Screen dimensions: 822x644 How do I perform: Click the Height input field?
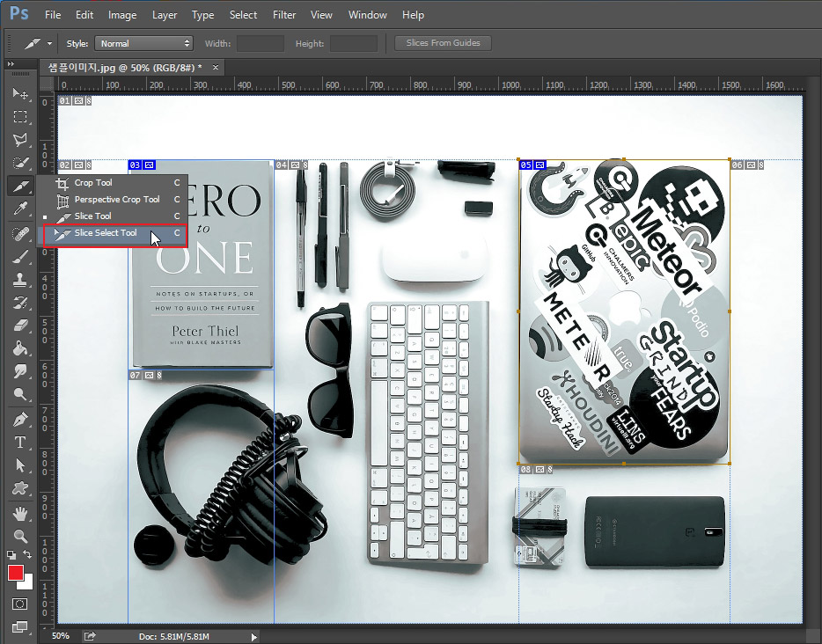(353, 43)
